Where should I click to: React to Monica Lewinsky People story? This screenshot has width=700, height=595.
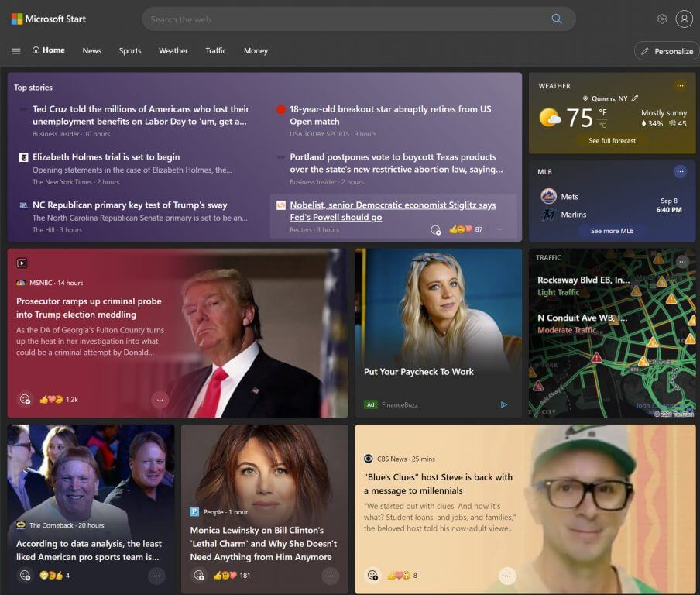coord(199,576)
